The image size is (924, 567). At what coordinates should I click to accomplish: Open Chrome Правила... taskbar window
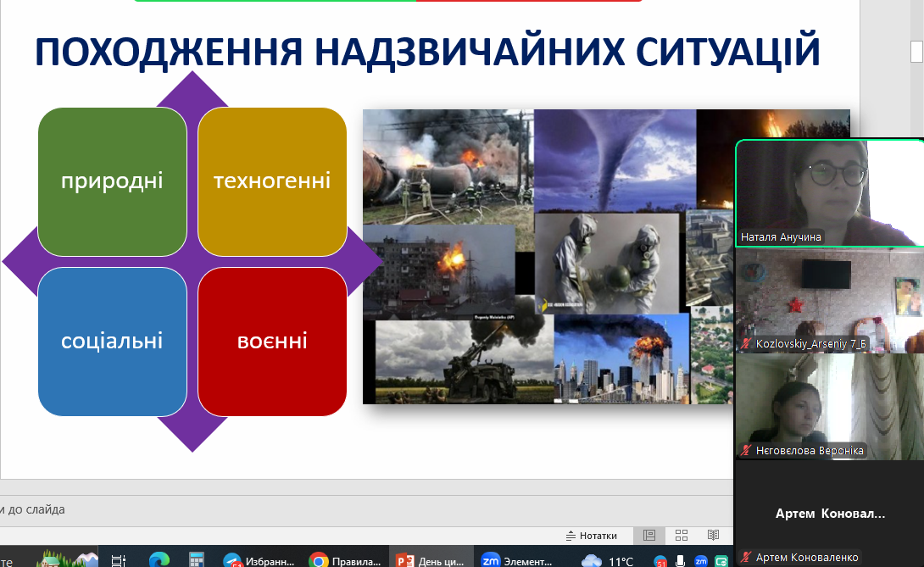click(x=346, y=560)
